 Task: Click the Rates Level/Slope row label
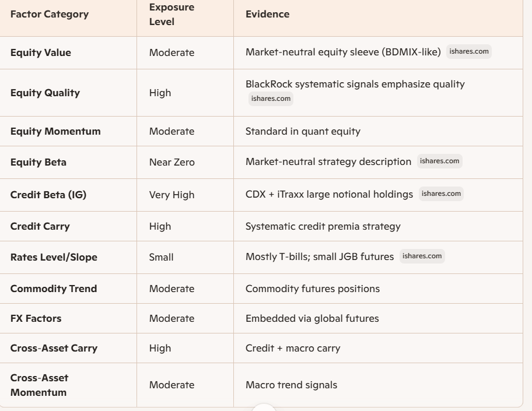click(54, 257)
